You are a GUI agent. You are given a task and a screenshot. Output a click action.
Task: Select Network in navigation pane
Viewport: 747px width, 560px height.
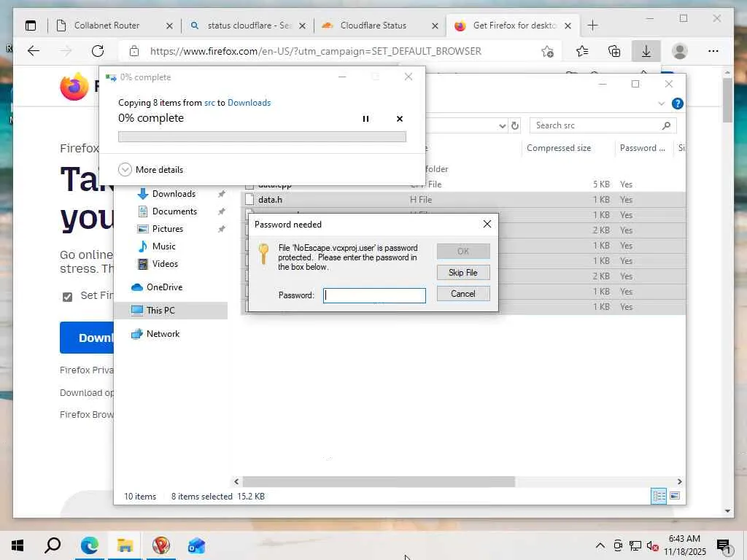(x=163, y=334)
